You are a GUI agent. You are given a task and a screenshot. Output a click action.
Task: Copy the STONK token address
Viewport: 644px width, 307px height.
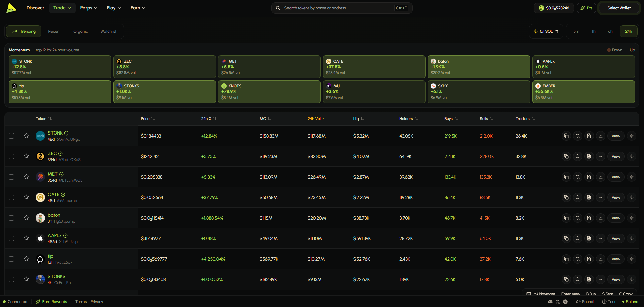[566, 136]
